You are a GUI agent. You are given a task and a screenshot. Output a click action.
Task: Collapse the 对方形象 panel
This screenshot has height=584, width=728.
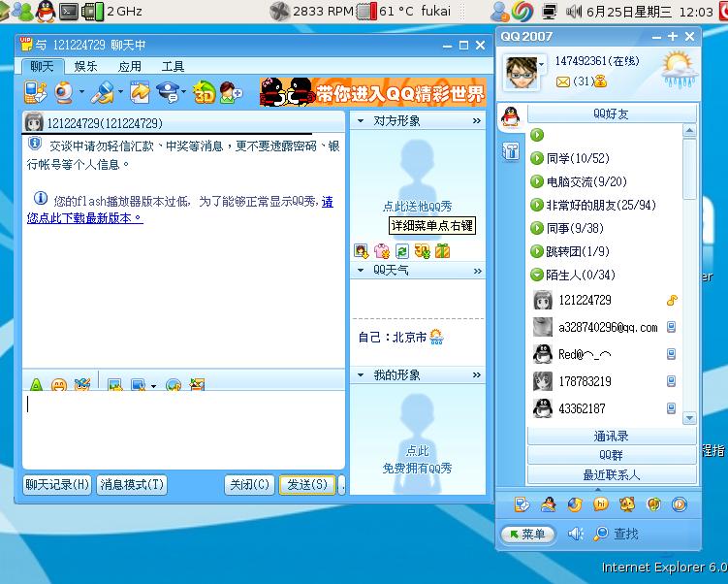(361, 121)
